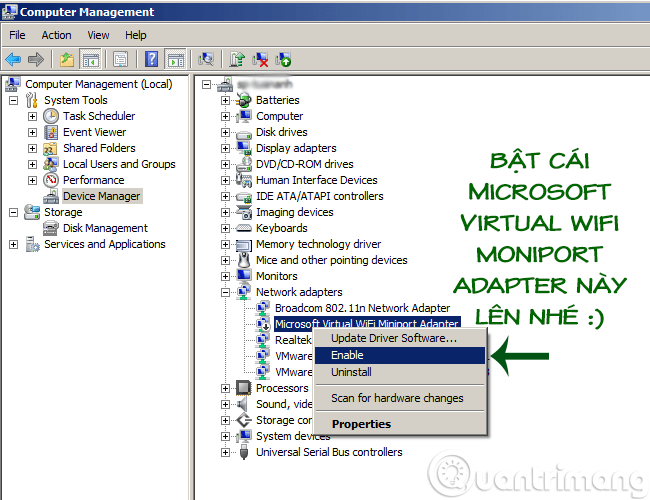
Task: Click the Device Manager icon in tree
Action: click(51, 196)
